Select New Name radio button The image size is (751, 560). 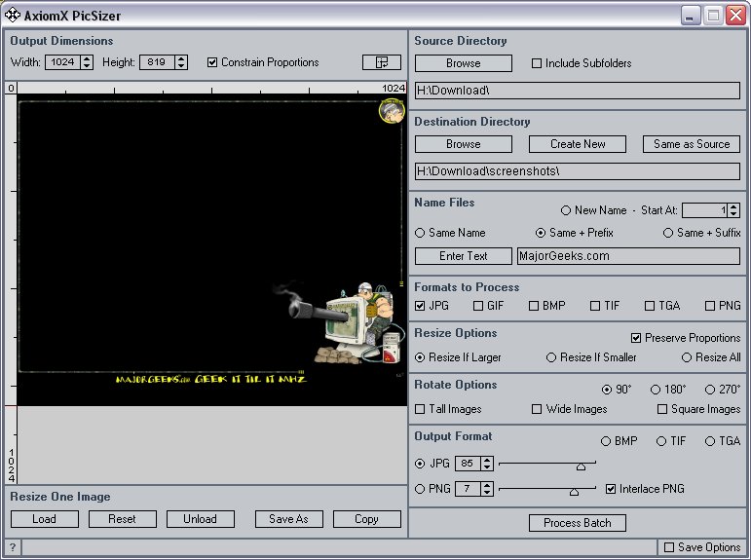pos(566,210)
